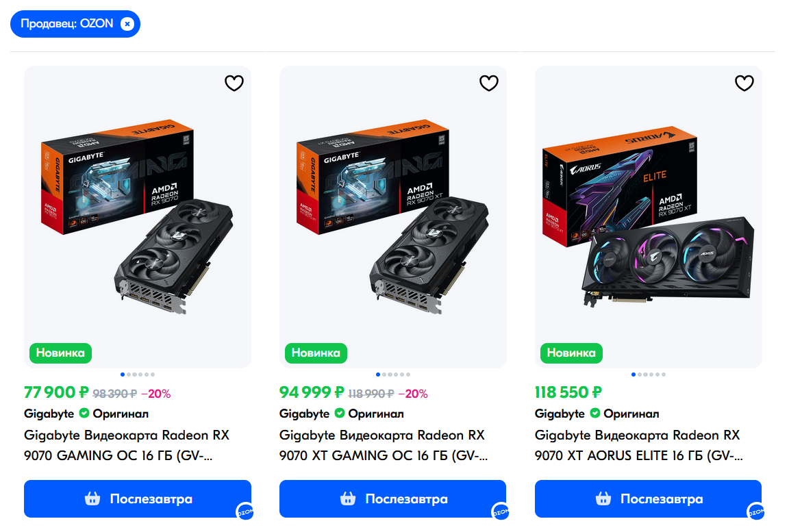Click basket icon under the 118 550 ₽ product
Screen dimensions: 789x532
603,499
